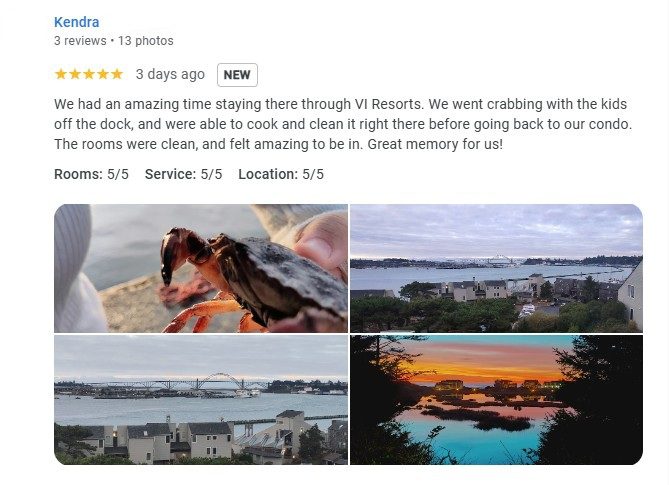Open the top-right harbor condos photo
This screenshot has height=485, width=669.
496,268
